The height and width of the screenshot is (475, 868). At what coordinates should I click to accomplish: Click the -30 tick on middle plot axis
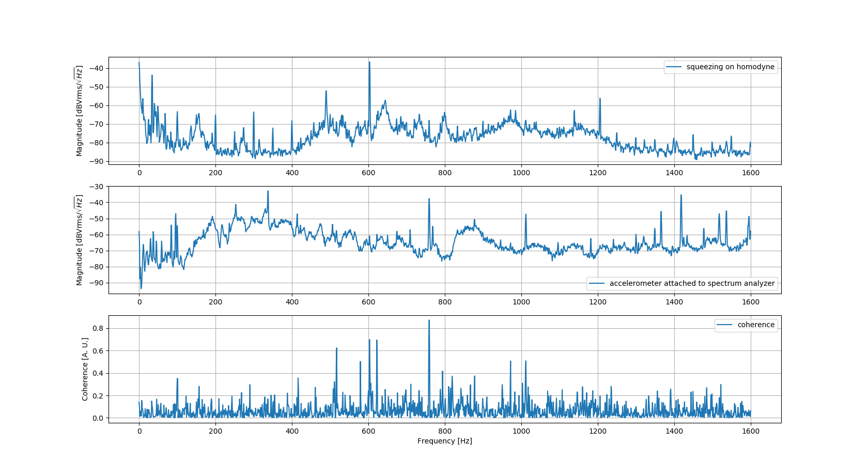pos(96,187)
